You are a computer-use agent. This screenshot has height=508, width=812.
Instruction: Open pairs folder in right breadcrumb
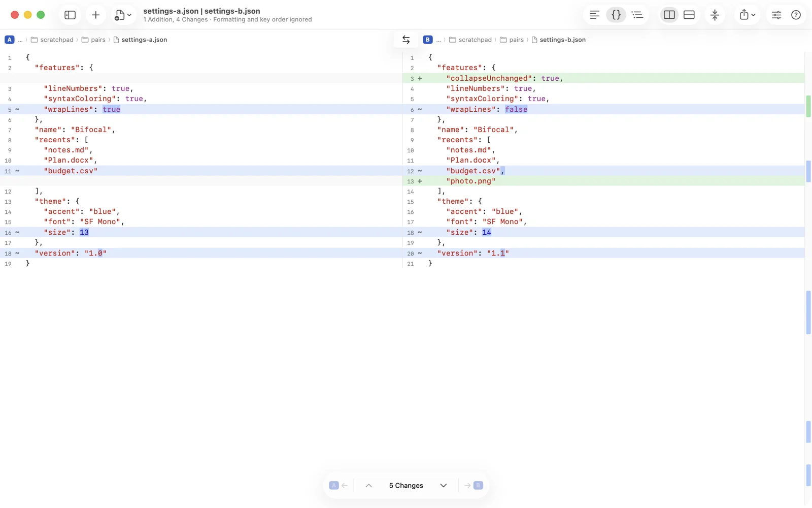coord(512,40)
